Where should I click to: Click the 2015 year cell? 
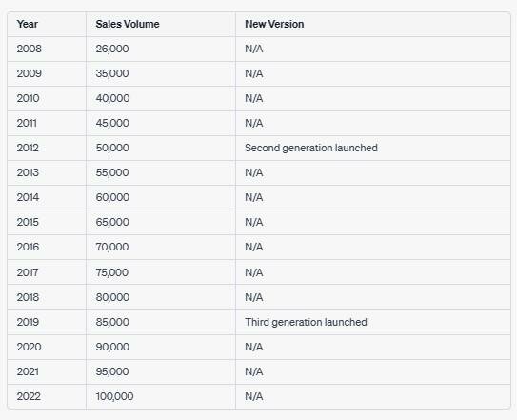click(x=47, y=222)
